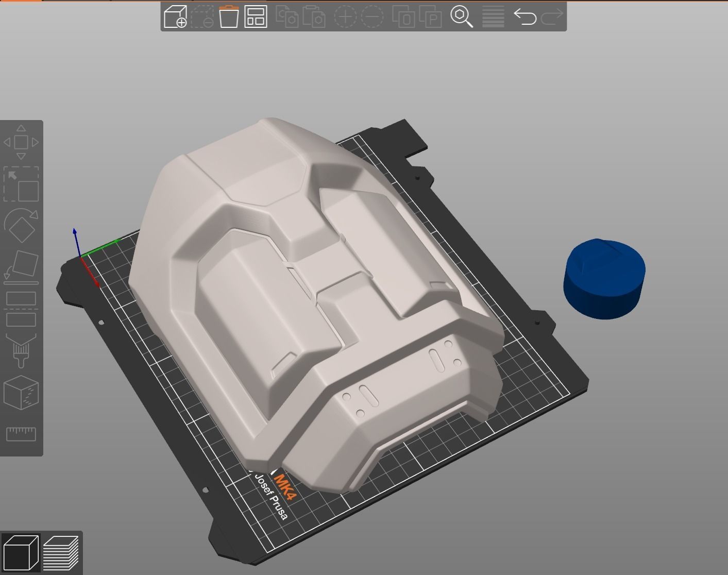The image size is (728, 575).
Task: Select the Paint-on supports brush tool
Action: pyautogui.click(x=21, y=350)
